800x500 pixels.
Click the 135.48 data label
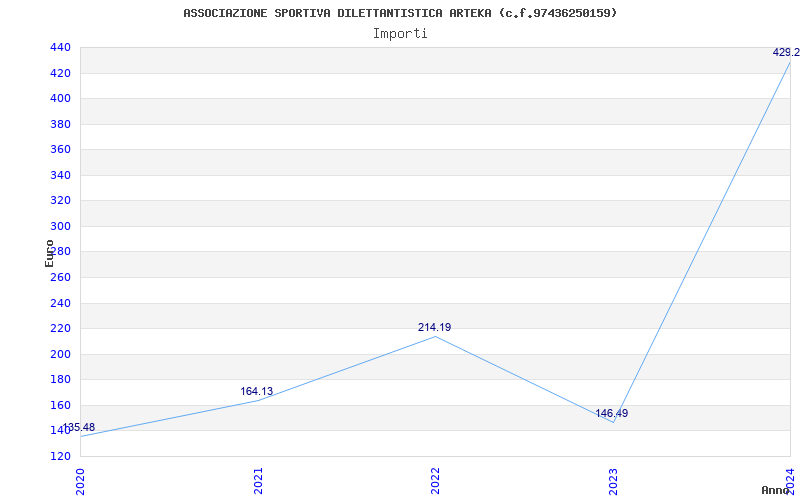coord(79,428)
